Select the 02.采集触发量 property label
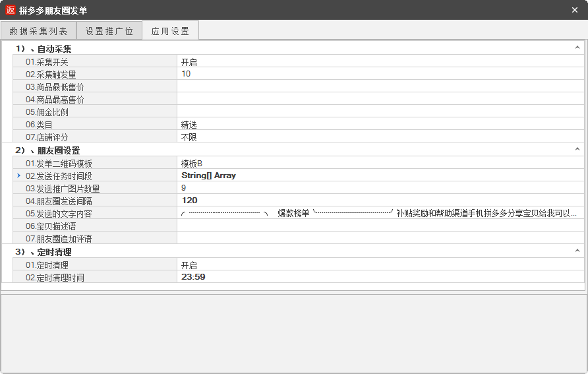Image resolution: width=588 pixels, height=374 pixels. (x=51, y=75)
